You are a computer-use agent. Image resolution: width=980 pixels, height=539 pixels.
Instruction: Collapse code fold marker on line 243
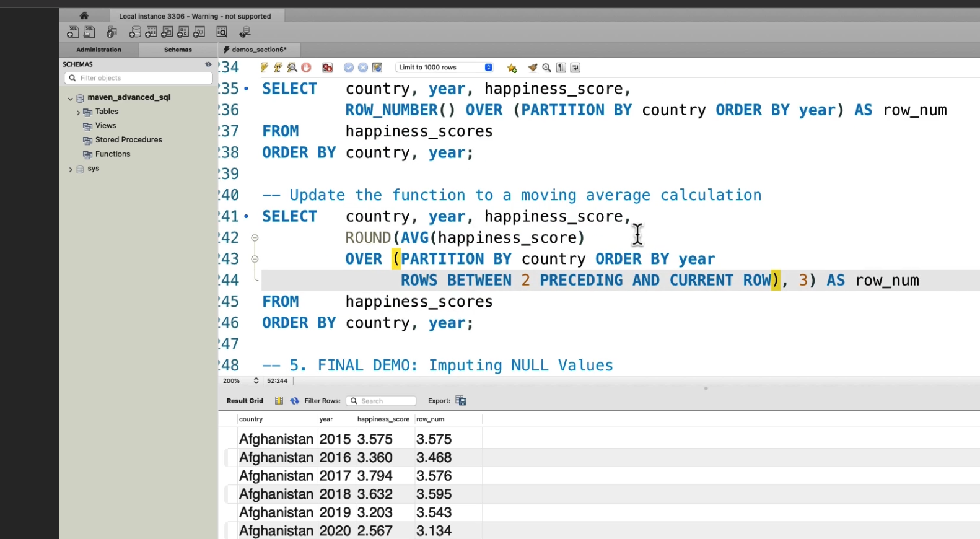(x=255, y=259)
